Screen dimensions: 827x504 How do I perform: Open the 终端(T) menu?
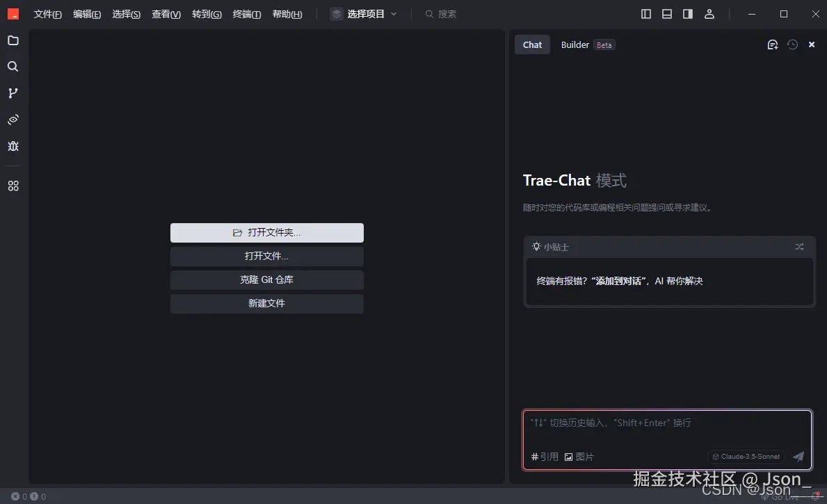pyautogui.click(x=247, y=14)
